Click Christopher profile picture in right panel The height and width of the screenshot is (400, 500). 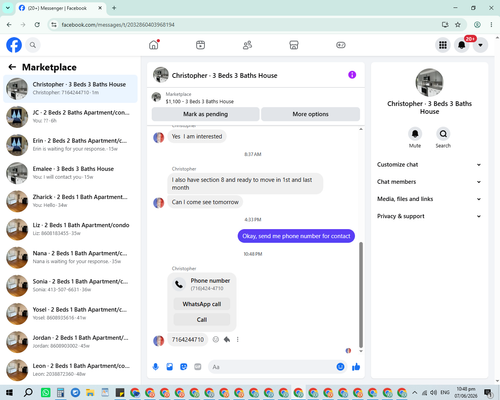[x=429, y=83]
